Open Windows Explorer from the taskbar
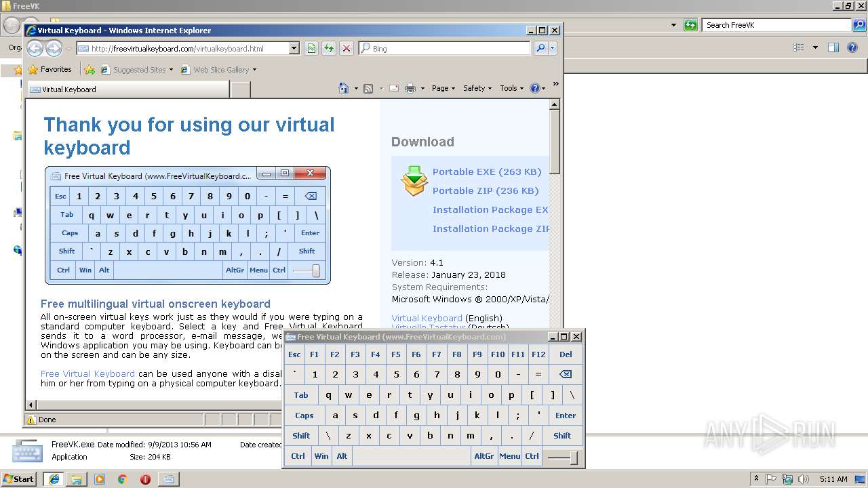This screenshot has height=488, width=868. pyautogui.click(x=77, y=479)
